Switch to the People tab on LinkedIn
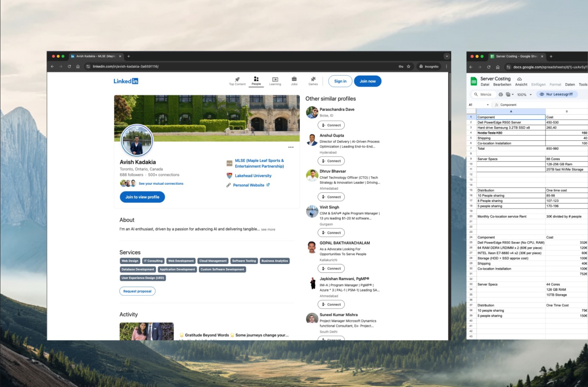 (x=256, y=81)
